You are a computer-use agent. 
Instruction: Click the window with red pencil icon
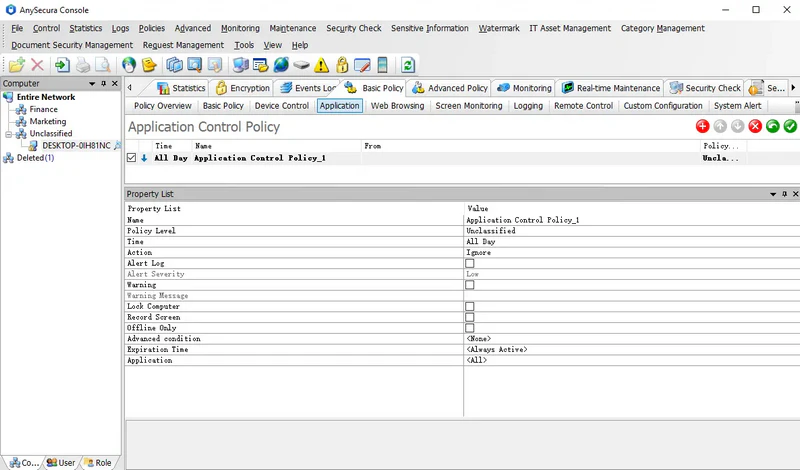tap(362, 65)
